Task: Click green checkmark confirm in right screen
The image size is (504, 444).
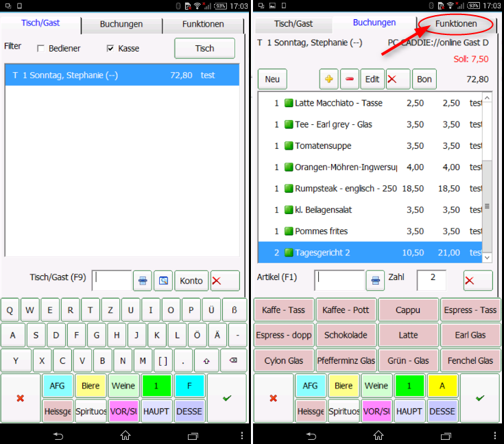Action: [480, 398]
